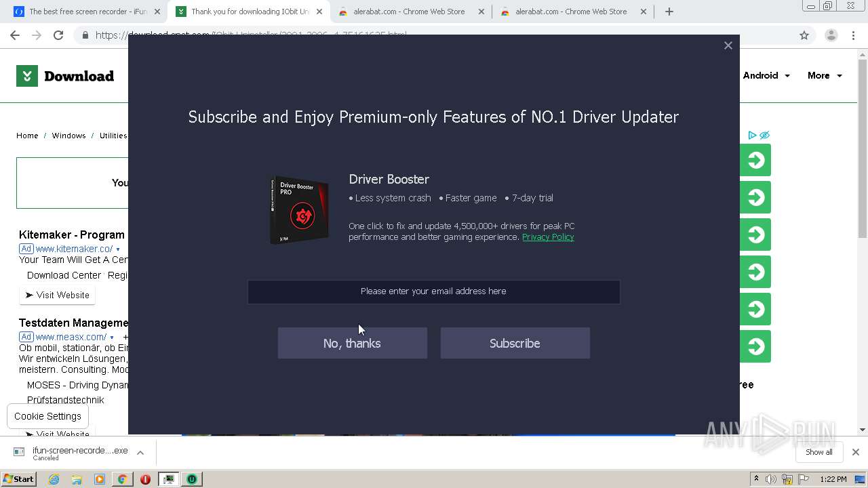
Task: Open Cookie Settings
Action: (47, 416)
